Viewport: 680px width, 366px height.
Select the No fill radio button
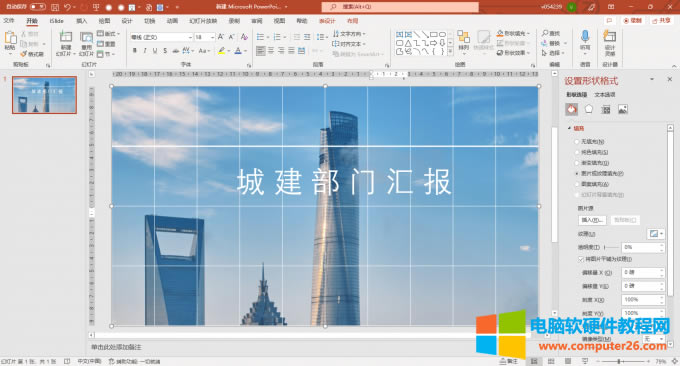(x=577, y=142)
